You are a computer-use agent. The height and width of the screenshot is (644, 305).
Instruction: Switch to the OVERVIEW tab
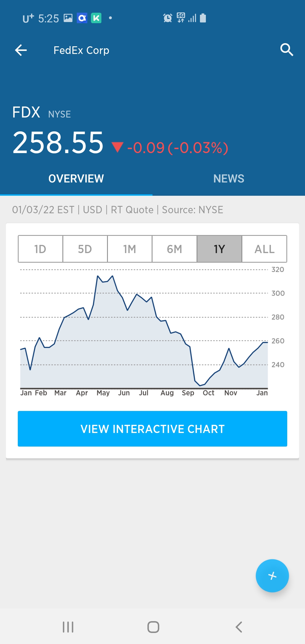(x=76, y=179)
